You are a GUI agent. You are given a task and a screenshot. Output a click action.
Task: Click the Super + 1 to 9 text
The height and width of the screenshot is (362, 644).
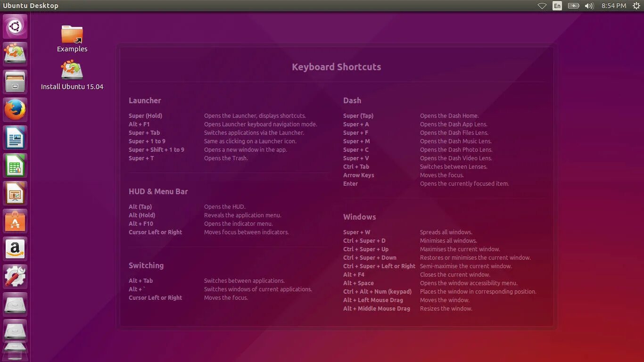point(147,141)
